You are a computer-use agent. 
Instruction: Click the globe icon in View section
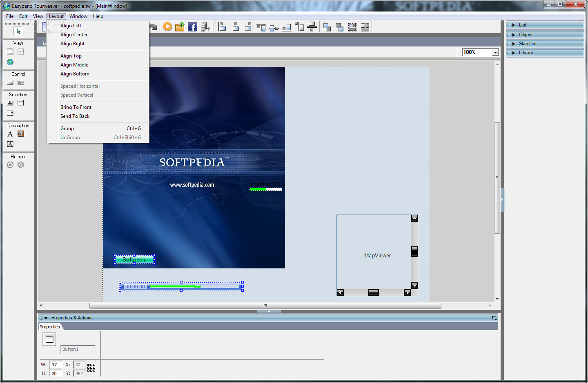click(10, 62)
